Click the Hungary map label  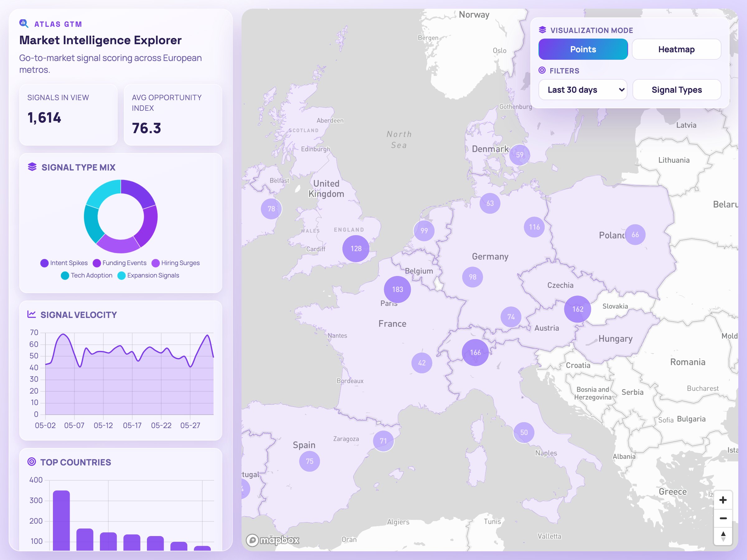pyautogui.click(x=615, y=338)
